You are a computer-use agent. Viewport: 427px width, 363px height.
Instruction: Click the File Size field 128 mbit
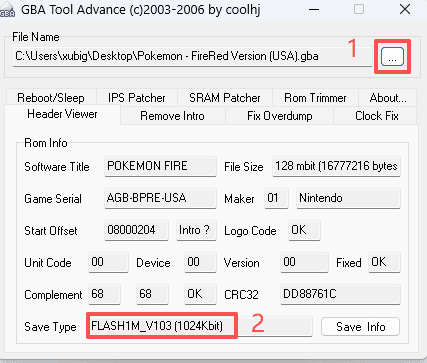pos(336,166)
